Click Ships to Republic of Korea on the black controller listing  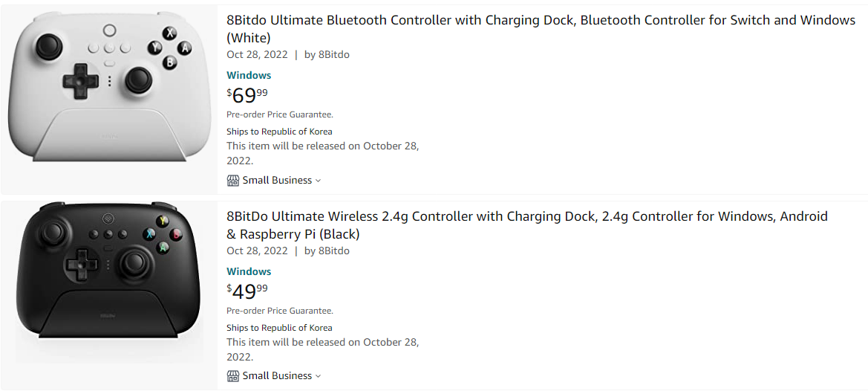click(279, 328)
